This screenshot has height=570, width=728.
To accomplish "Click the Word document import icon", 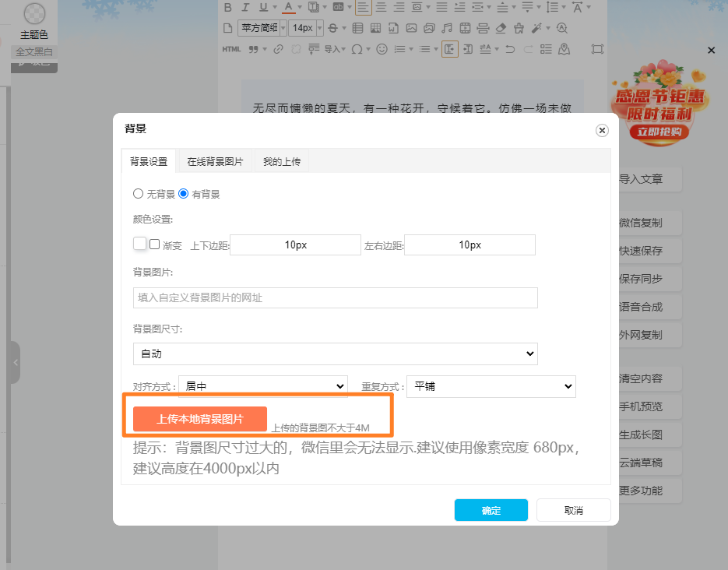I will [x=393, y=28].
